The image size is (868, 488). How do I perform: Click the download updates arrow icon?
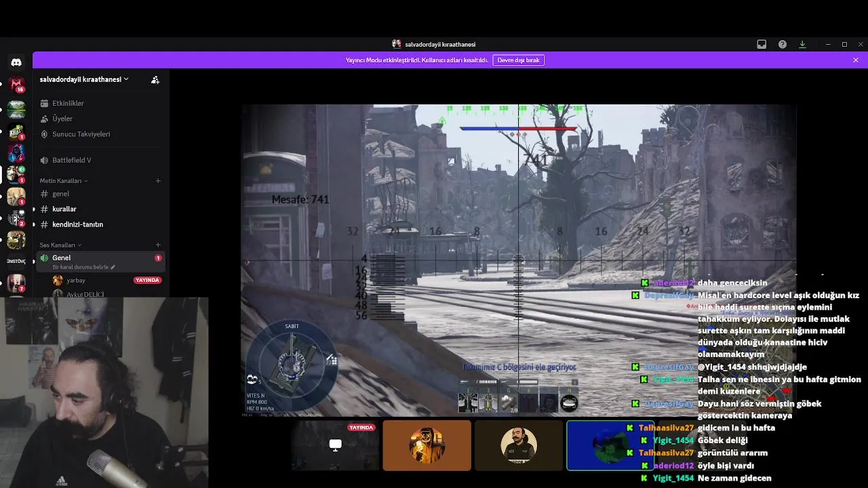coord(802,44)
